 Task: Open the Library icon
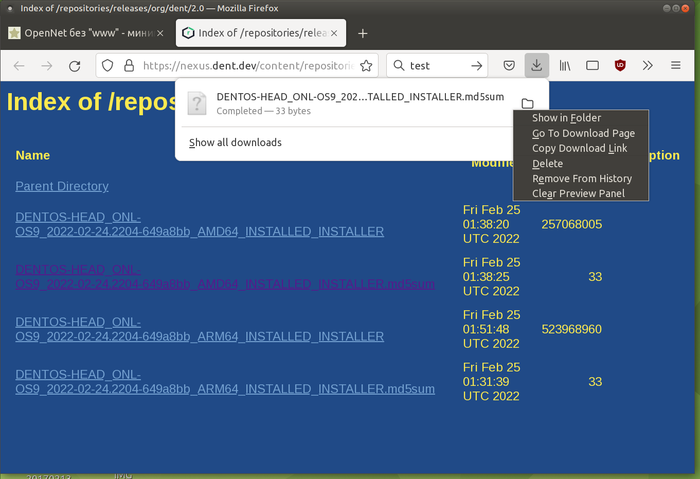coord(565,66)
